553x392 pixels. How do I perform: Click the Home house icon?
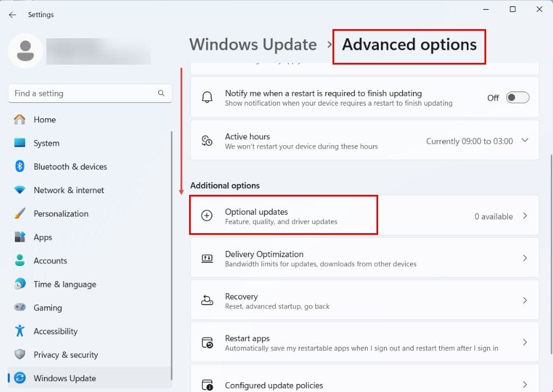click(x=20, y=119)
